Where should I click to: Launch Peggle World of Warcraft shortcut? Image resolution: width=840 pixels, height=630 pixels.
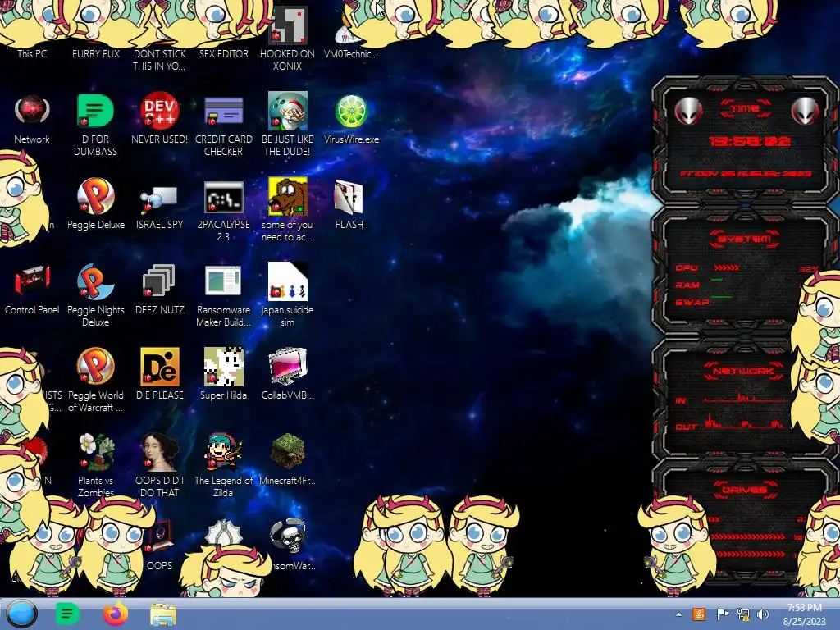95,367
